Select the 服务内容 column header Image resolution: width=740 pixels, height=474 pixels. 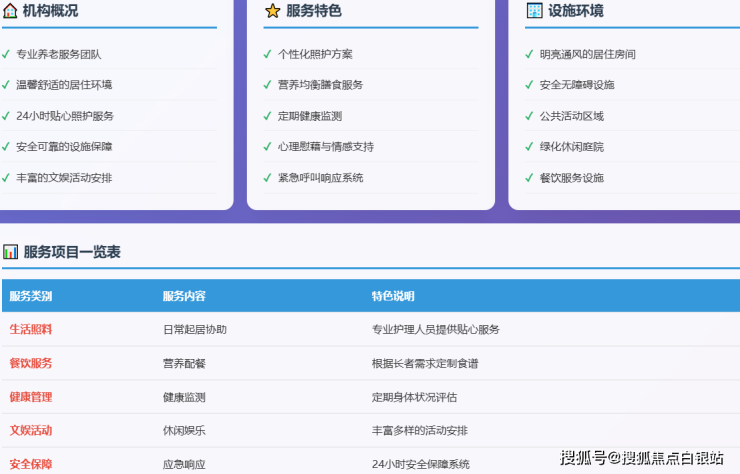(x=184, y=297)
